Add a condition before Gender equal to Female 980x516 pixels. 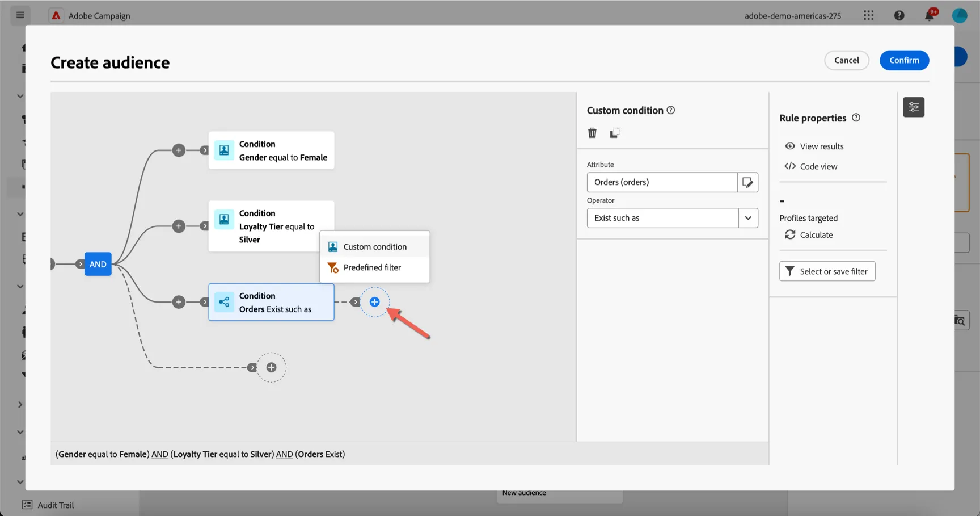(179, 150)
